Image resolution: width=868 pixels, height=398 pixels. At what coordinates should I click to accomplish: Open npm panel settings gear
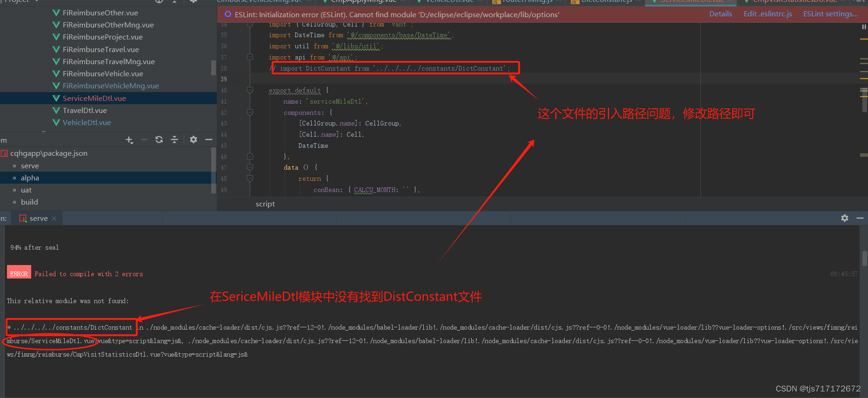tap(194, 139)
